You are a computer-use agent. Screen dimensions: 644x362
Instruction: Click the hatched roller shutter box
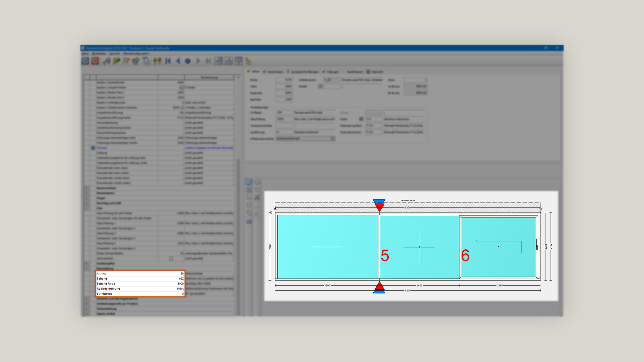click(408, 207)
